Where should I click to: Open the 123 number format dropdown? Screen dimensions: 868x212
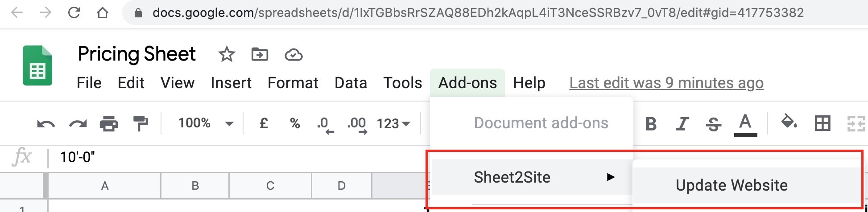pyautogui.click(x=393, y=123)
